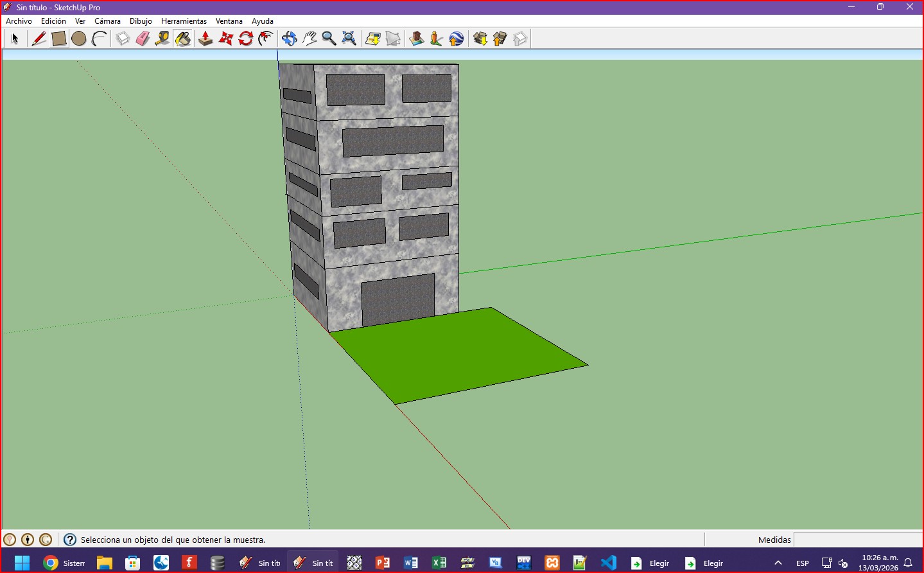The height and width of the screenshot is (573, 924).
Task: Activate the Orbit camera tool
Action: tap(290, 39)
